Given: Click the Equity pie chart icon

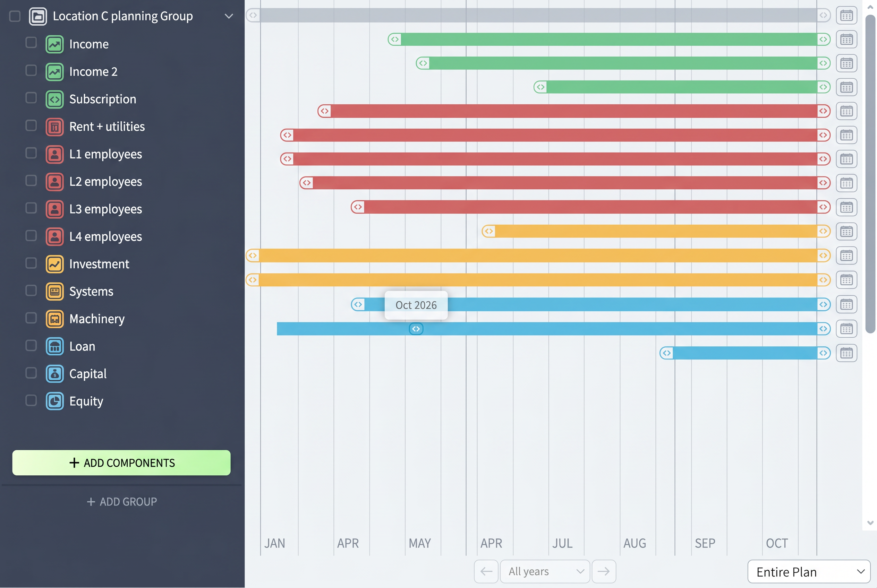Looking at the screenshot, I should point(55,401).
